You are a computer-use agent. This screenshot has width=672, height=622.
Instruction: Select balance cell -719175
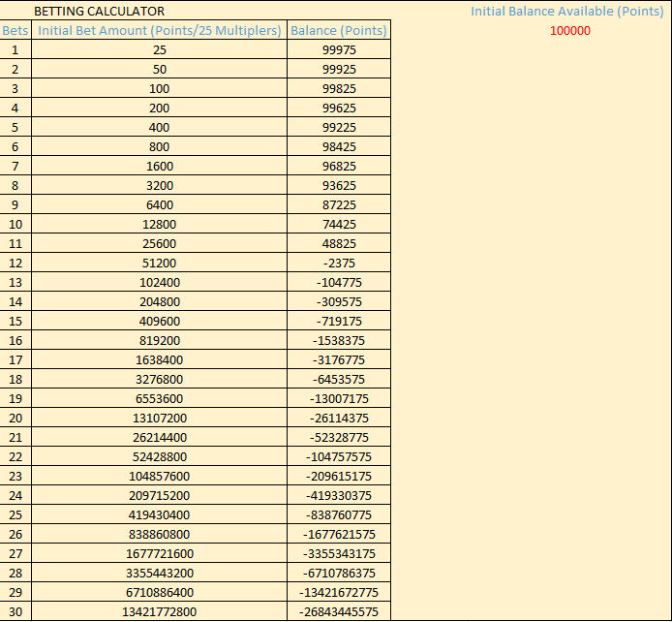pyautogui.click(x=339, y=321)
